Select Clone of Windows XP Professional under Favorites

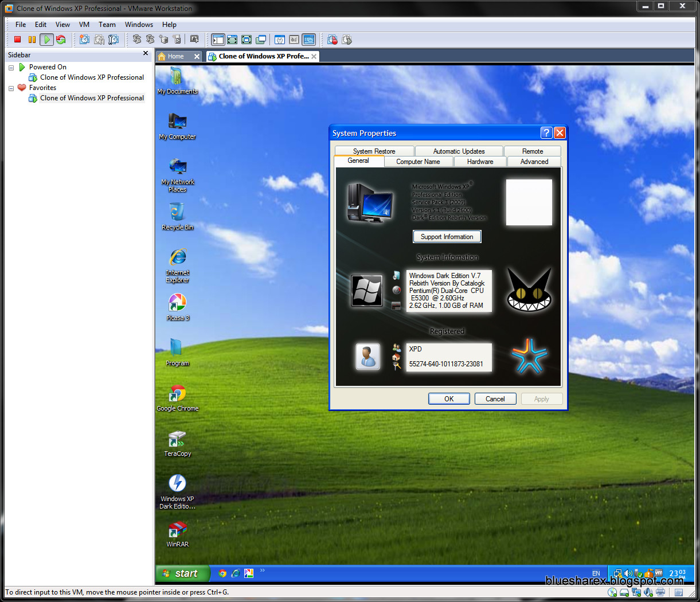(92, 98)
